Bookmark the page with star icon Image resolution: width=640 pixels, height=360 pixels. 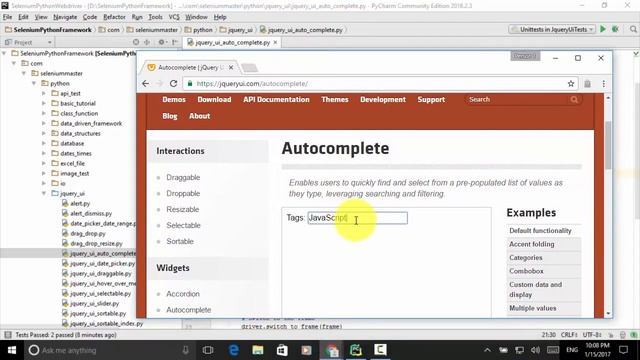click(571, 84)
